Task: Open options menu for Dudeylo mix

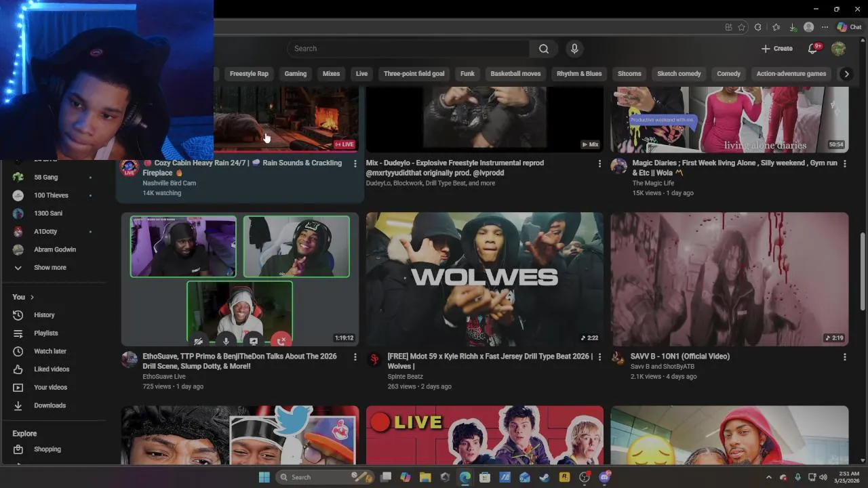Action: point(599,163)
